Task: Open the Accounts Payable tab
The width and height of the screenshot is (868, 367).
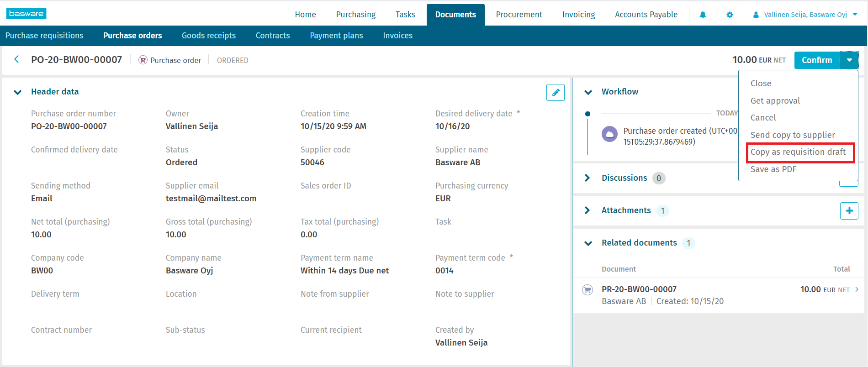Action: [x=646, y=15]
